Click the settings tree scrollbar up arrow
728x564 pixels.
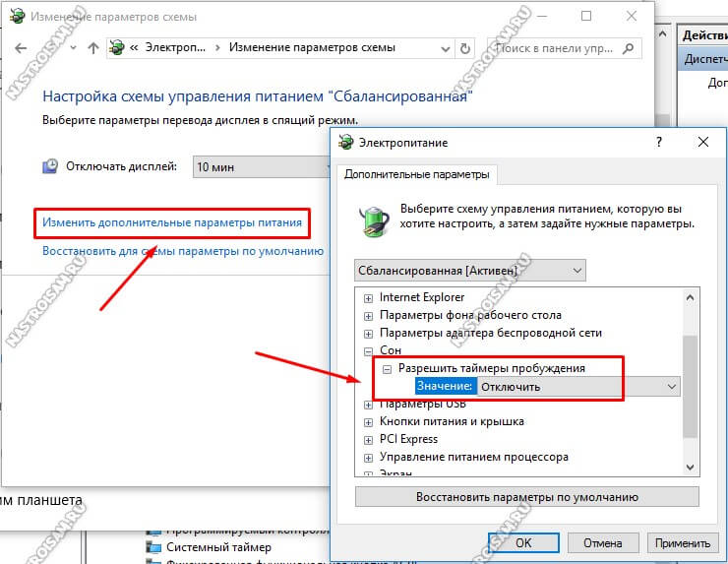tap(691, 298)
